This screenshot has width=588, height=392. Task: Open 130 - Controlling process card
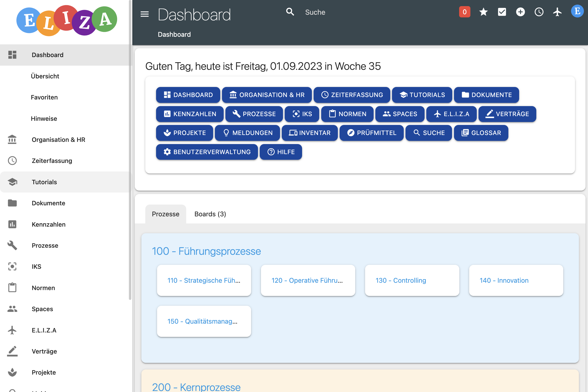click(412, 281)
